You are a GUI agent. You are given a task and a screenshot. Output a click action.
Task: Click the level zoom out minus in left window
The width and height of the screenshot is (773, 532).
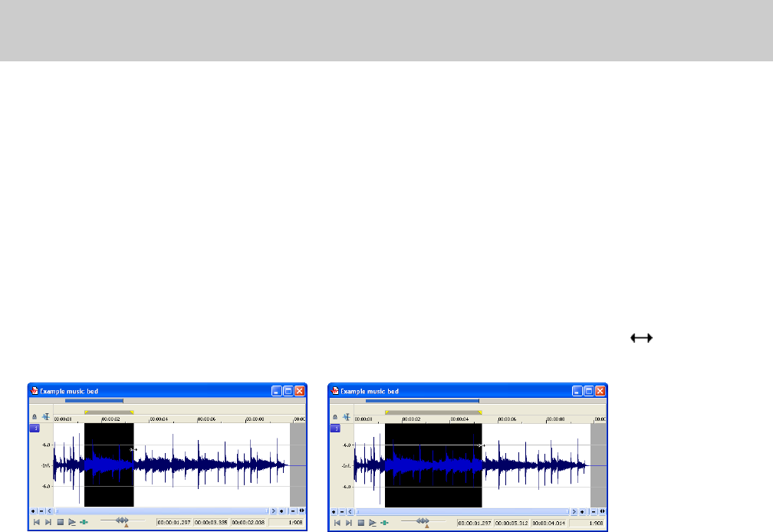[x=41, y=511]
